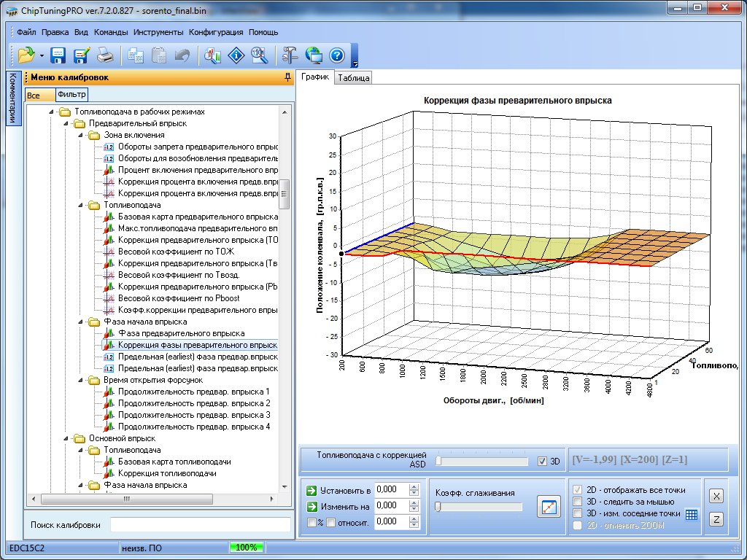Collapse the "Зона включения" tree folder

[80, 135]
